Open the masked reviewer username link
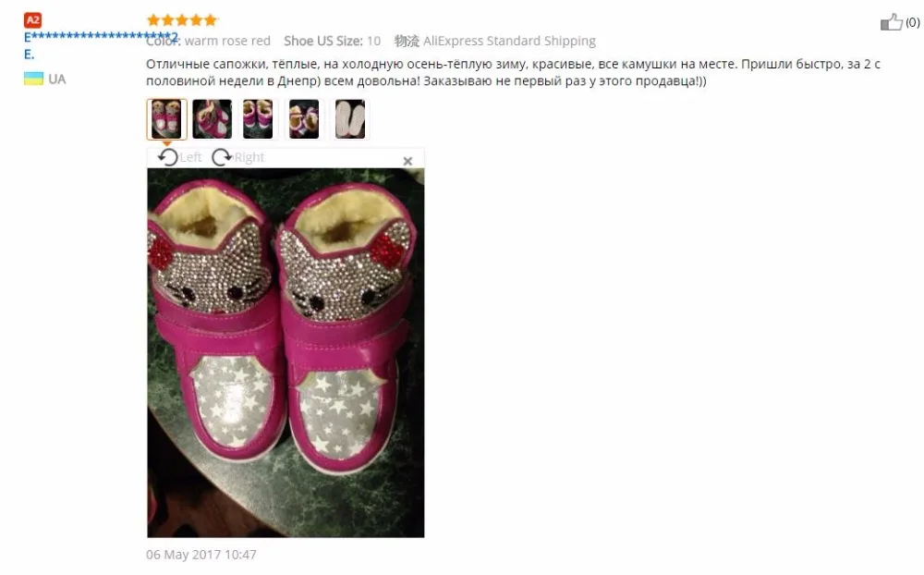 [101, 37]
